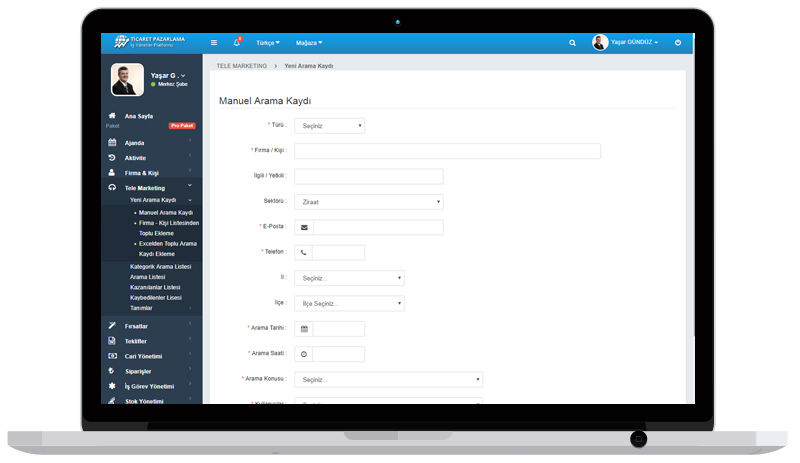Open the İlçe Seçiniz dropdown
Viewport: 800px width, 463px height.
[349, 304]
